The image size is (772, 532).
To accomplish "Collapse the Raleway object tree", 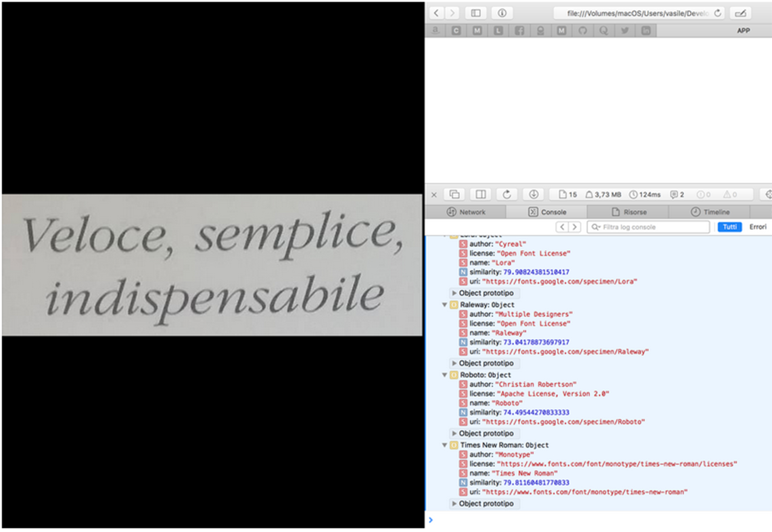I will pyautogui.click(x=444, y=305).
